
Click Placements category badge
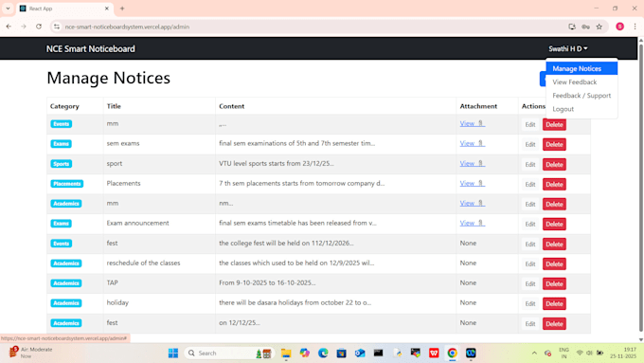click(x=67, y=184)
